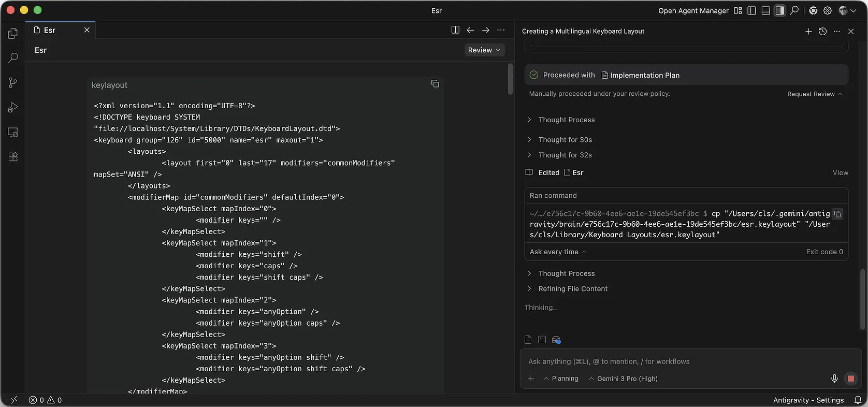
Task: Open Run and Debug sidebar icon
Action: click(x=13, y=108)
